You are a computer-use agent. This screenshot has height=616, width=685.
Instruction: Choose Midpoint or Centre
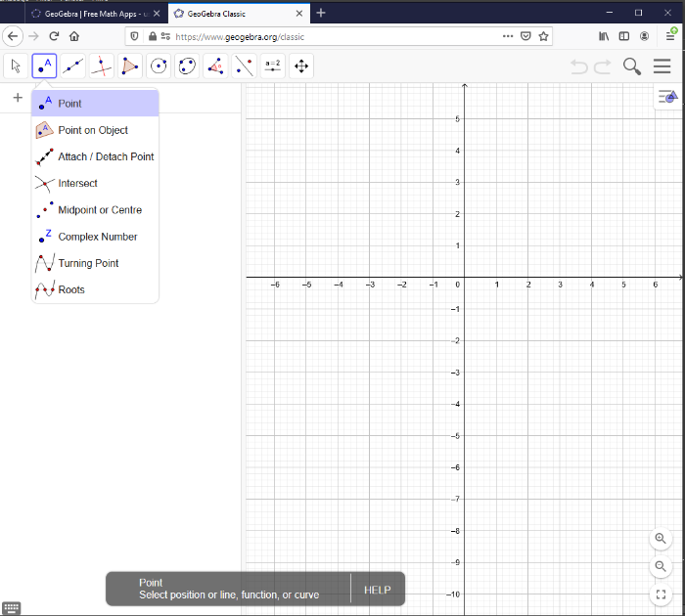coord(95,210)
